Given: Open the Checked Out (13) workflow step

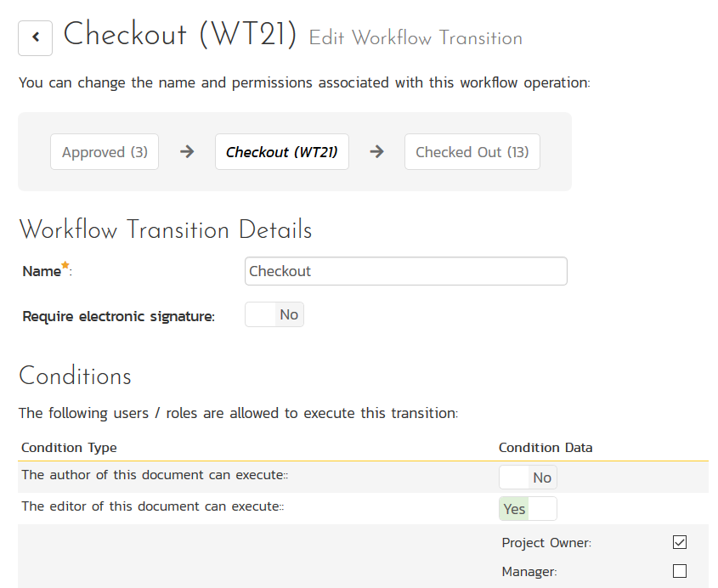Looking at the screenshot, I should (x=472, y=152).
